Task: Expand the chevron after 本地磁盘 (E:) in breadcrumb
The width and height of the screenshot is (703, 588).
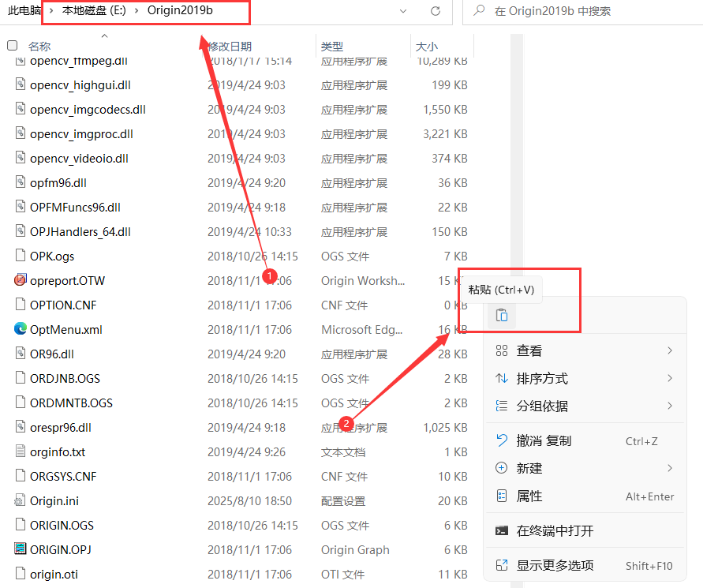Action: (136, 10)
